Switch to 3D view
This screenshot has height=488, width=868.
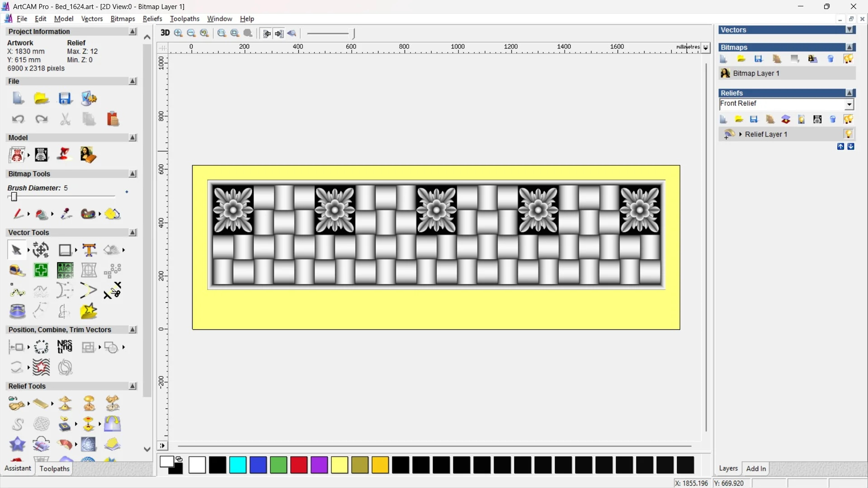pyautogui.click(x=165, y=33)
